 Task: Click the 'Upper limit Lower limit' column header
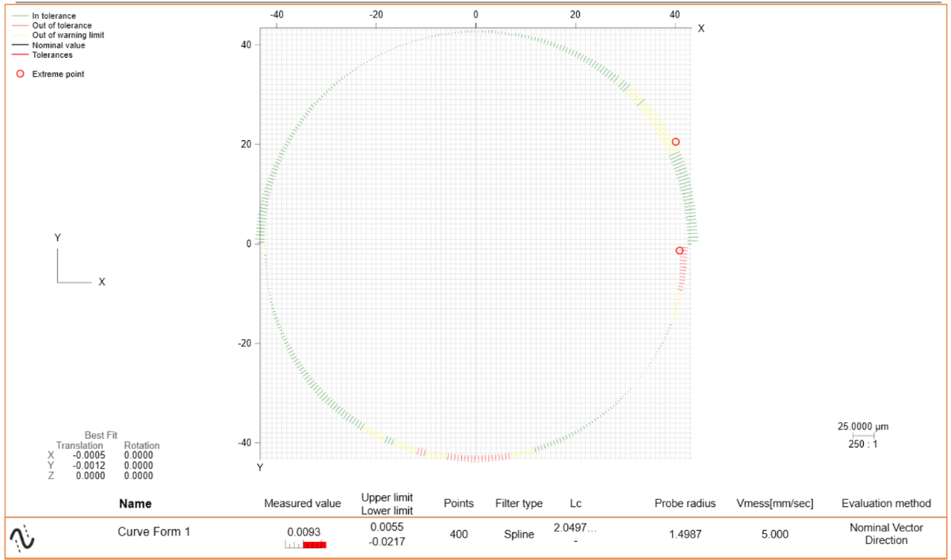click(387, 504)
